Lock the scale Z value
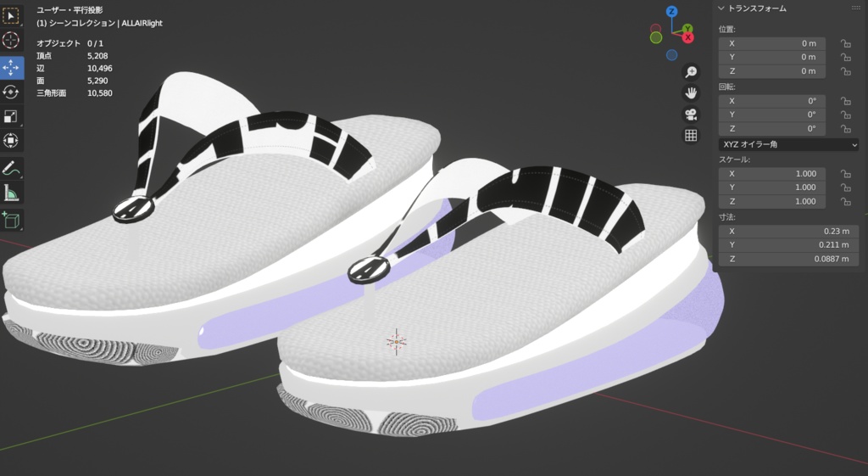 tap(845, 202)
